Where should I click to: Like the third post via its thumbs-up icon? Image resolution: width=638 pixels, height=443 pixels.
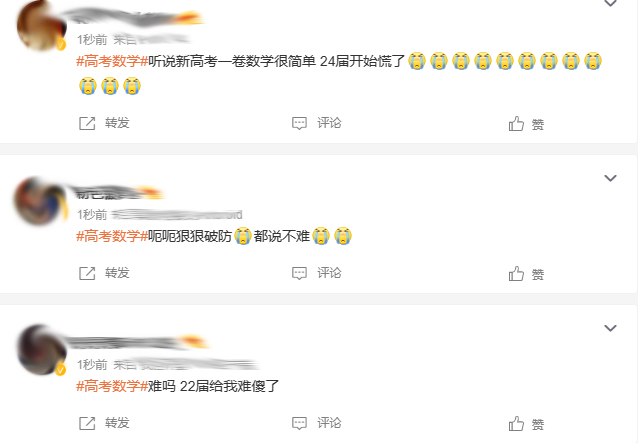pos(516,423)
